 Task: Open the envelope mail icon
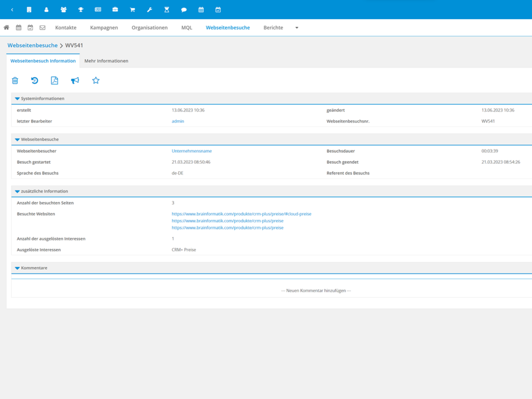(x=43, y=28)
